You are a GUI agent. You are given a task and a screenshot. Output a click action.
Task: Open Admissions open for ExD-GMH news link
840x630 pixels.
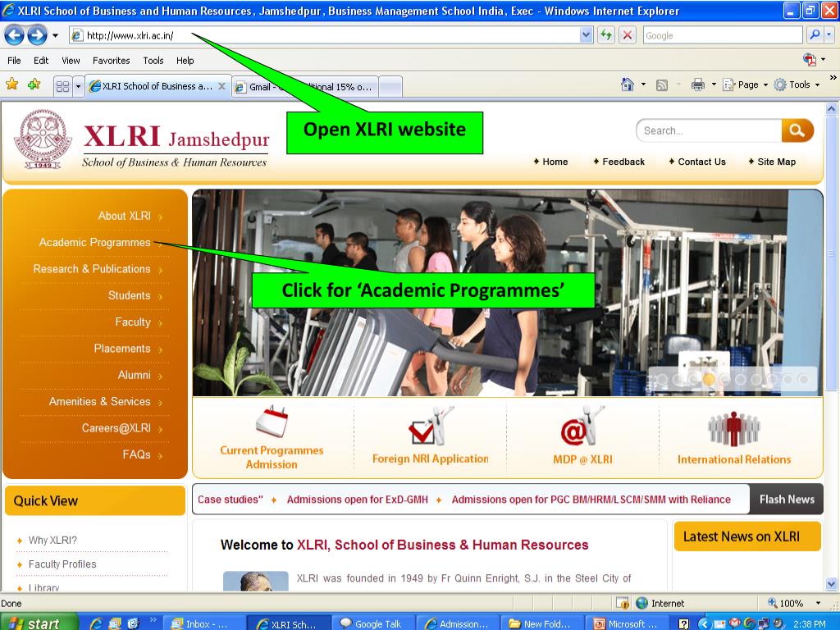(x=358, y=500)
